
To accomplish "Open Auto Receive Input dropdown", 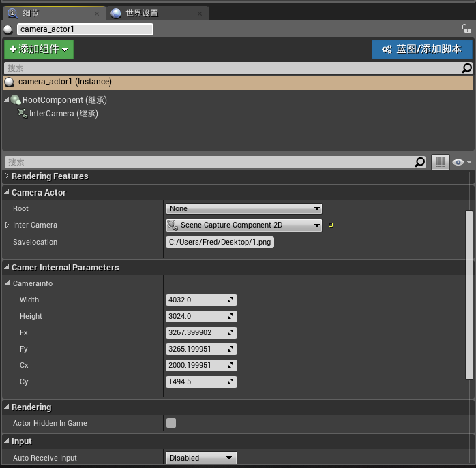I will [x=201, y=458].
